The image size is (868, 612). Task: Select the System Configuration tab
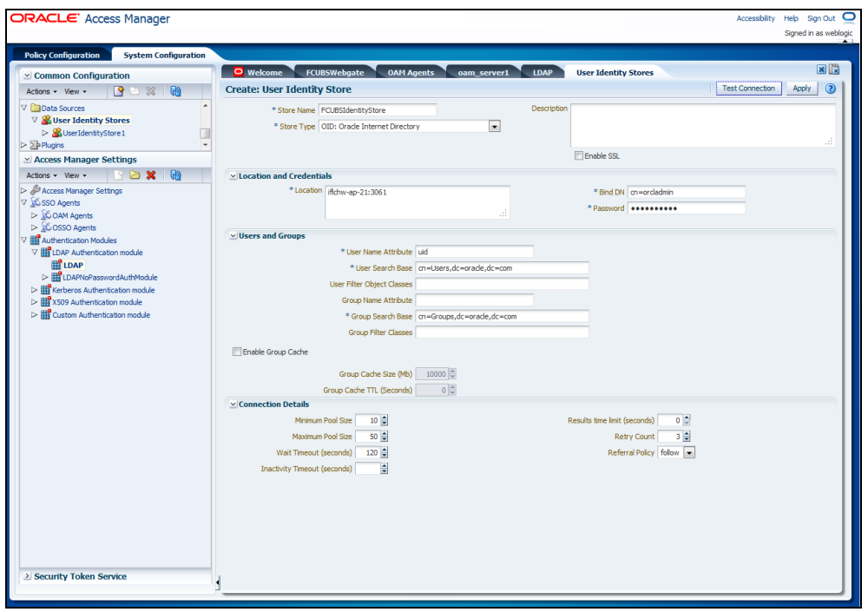click(x=164, y=55)
